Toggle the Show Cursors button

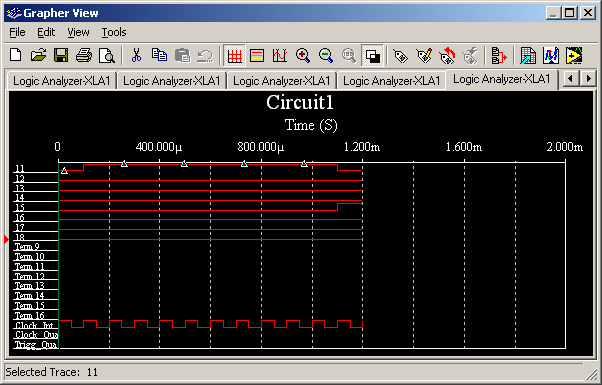(280, 56)
